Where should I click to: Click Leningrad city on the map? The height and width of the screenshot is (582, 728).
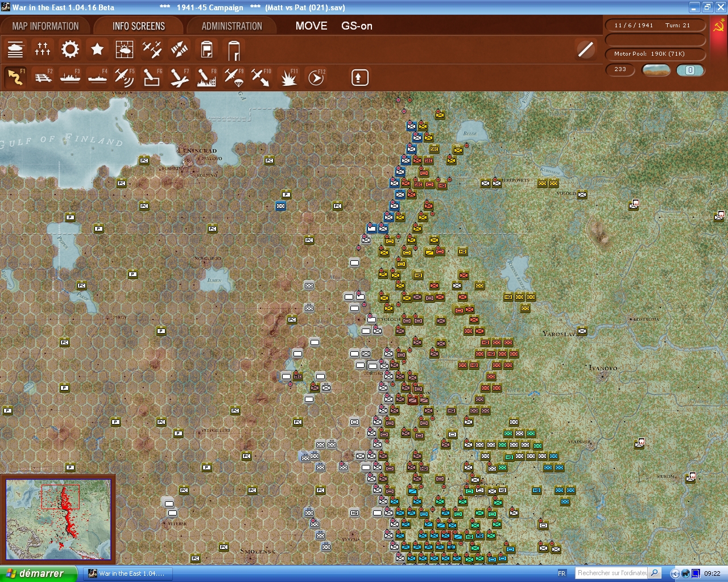tap(197, 151)
